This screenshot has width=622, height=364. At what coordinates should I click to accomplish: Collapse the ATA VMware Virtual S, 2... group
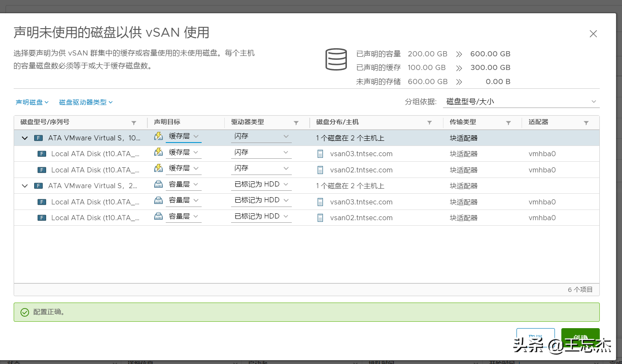[x=25, y=186]
